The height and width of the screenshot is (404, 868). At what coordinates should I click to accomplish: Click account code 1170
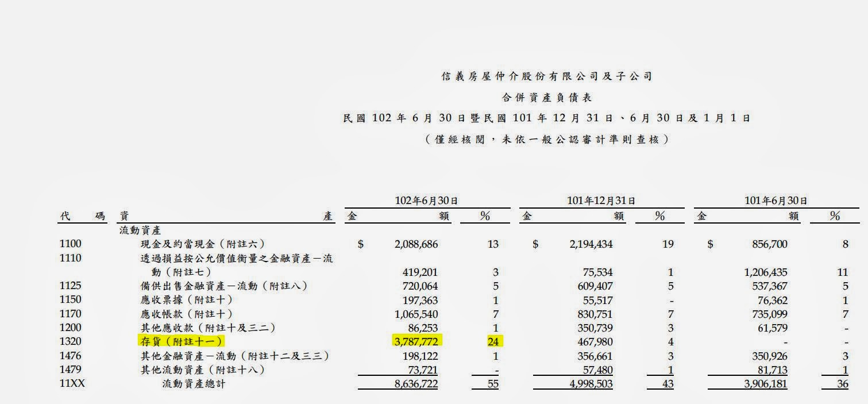[x=70, y=314]
